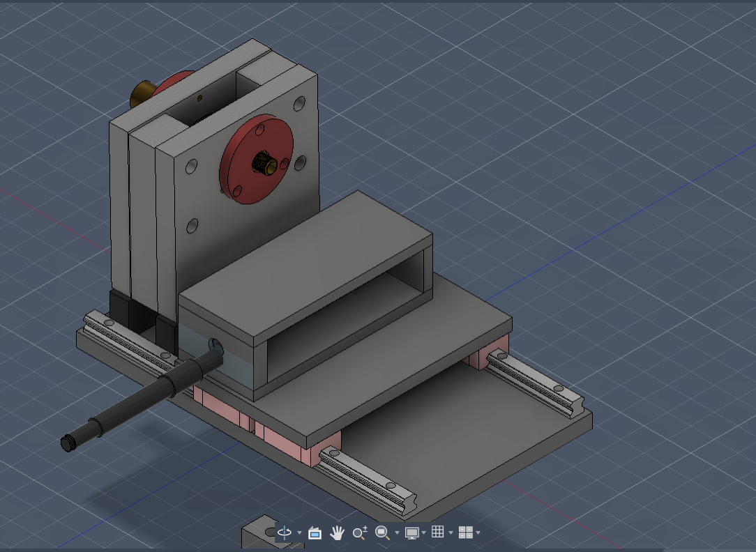Activate the Look At tool
Image resolution: width=756 pixels, height=552 pixels.
315,532
